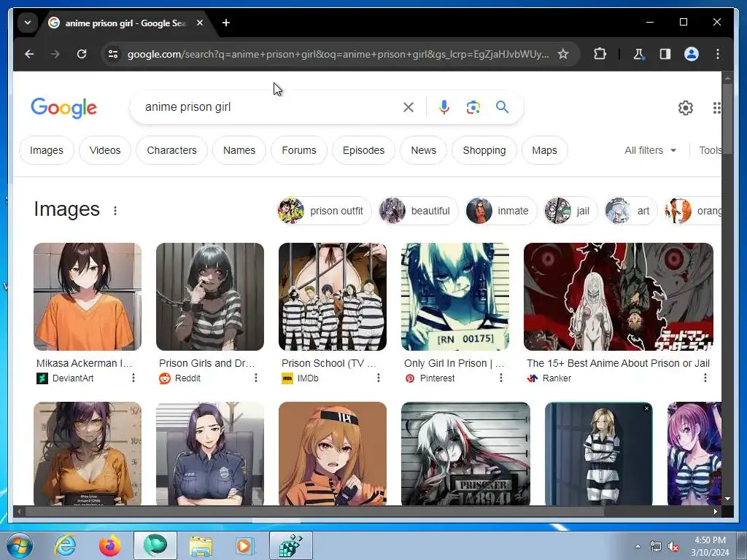Go back to the previous page
The height and width of the screenshot is (560, 747).
coord(29,54)
